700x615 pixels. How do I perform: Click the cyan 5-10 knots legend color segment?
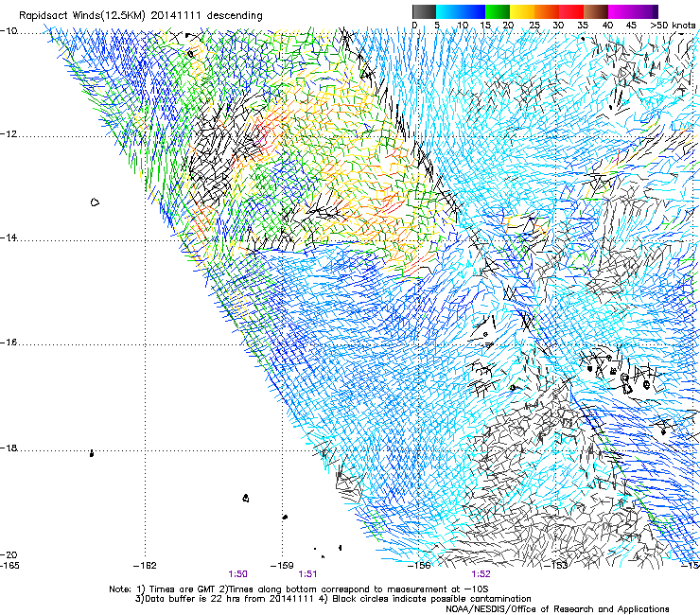click(447, 11)
